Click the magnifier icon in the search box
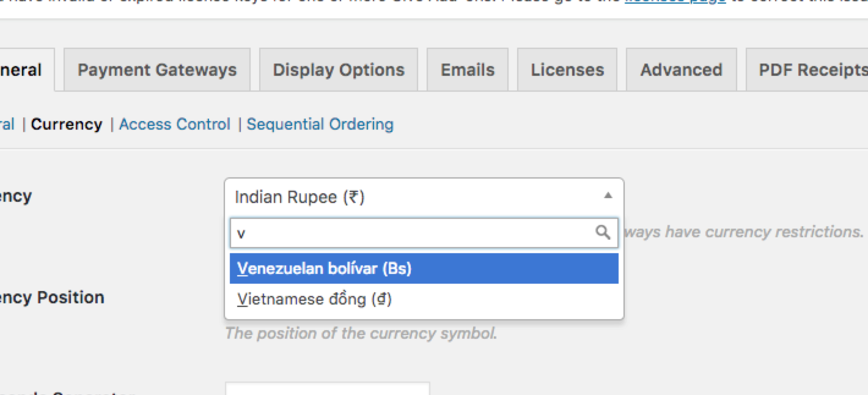Viewport: 868px width, 395px height. pyautogui.click(x=603, y=232)
